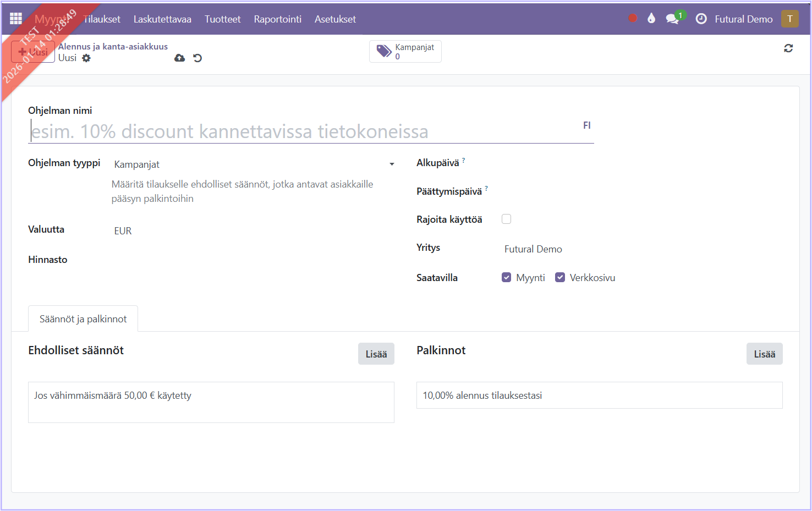Open the apps grid menu icon

coord(16,19)
